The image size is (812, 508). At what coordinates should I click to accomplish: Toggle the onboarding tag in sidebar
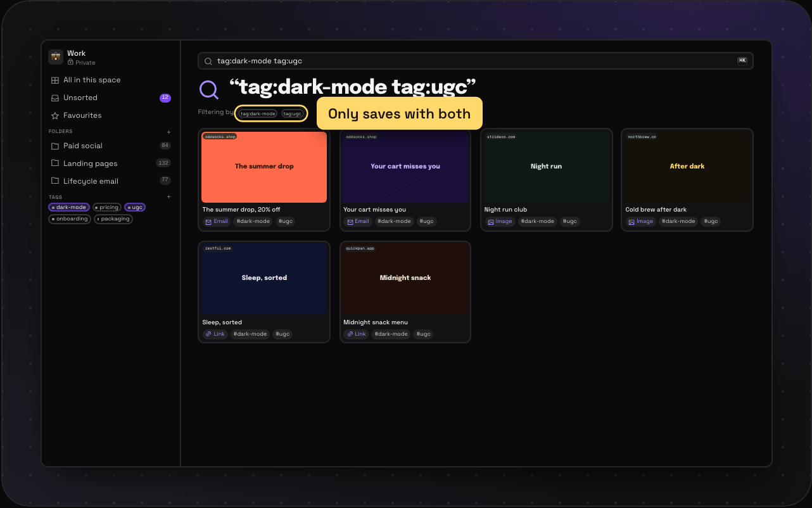(70, 219)
